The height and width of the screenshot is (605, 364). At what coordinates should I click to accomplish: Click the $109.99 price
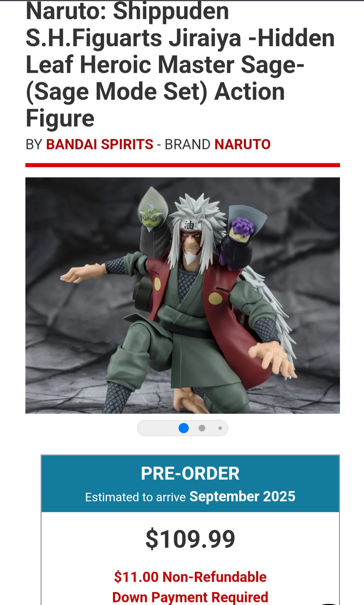tap(190, 539)
